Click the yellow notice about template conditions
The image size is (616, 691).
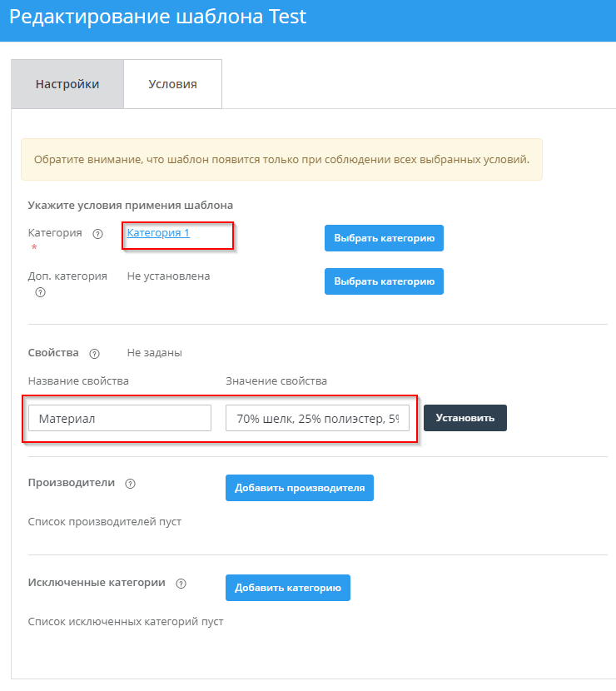[x=281, y=160]
